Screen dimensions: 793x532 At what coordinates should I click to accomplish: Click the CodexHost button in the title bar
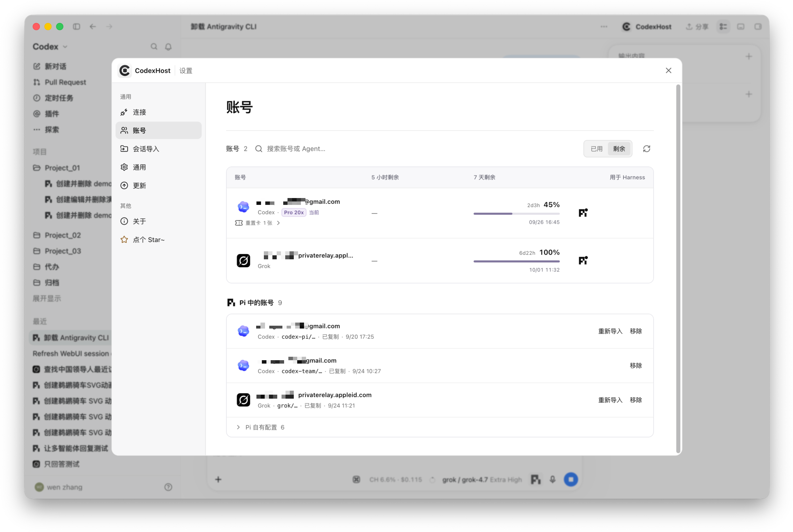[647, 27]
